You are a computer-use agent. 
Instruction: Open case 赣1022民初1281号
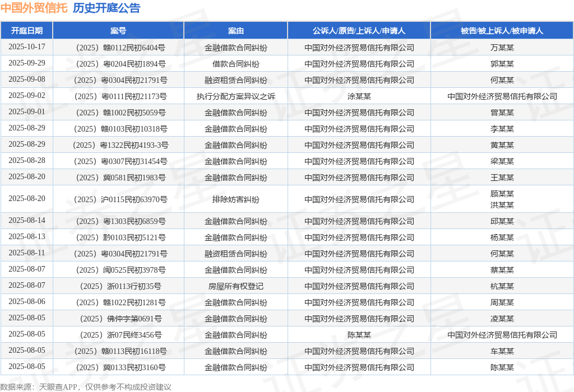point(121,302)
